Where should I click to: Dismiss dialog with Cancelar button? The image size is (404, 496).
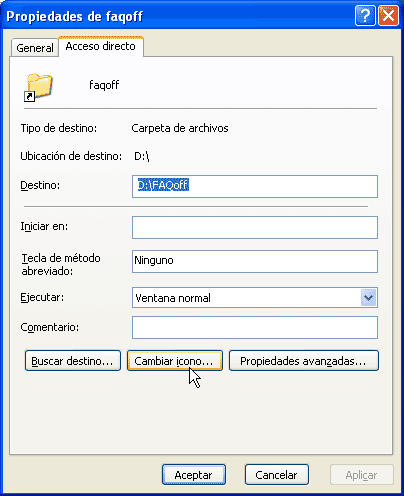277,475
